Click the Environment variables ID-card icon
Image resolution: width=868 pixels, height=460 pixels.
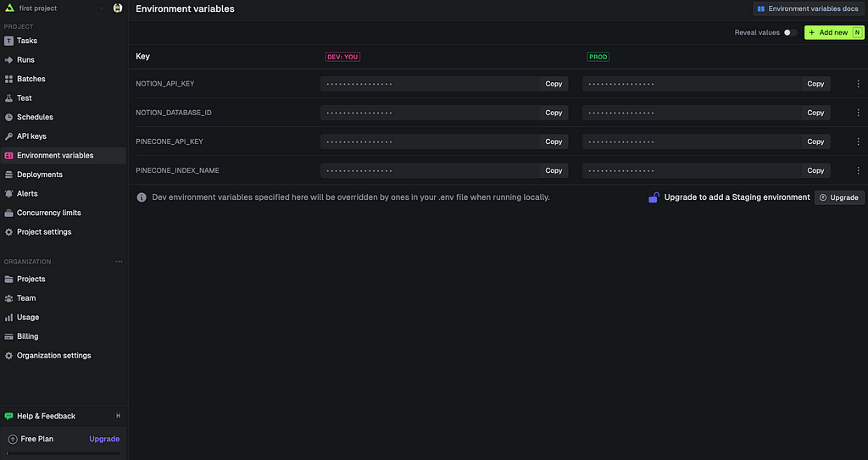8,156
